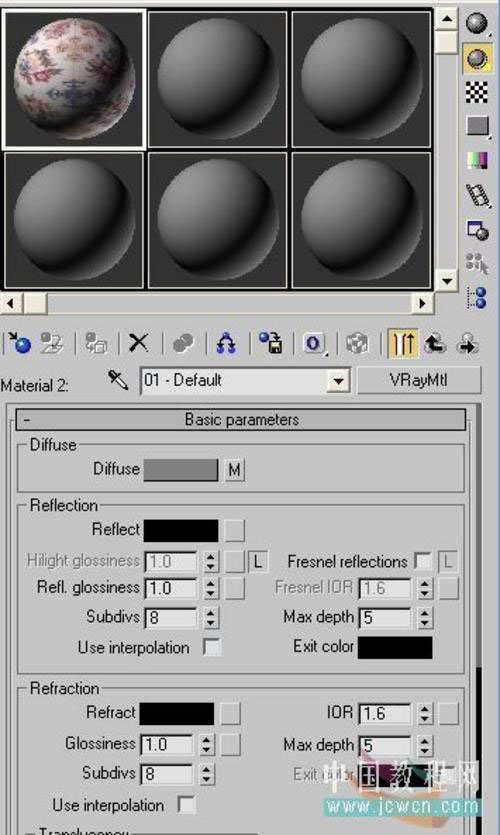The image size is (500, 835).
Task: Toggle Use interpolation under Refraction
Action: pos(186,804)
